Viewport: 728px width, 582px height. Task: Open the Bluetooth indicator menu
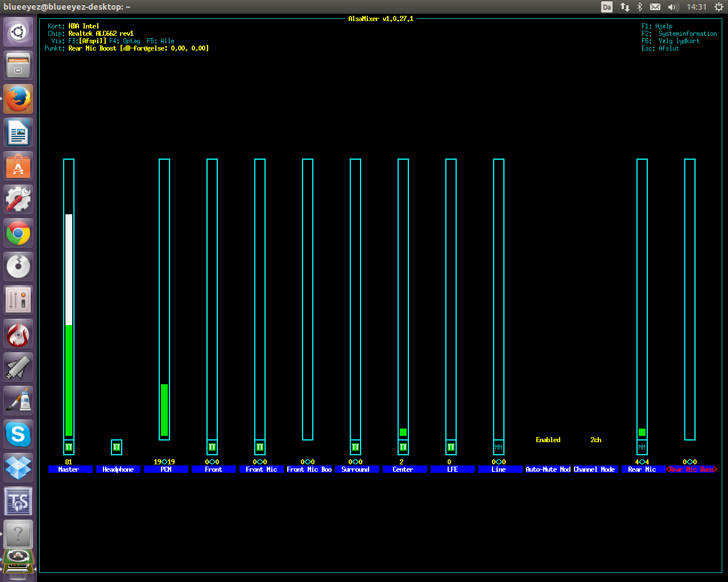tap(640, 7)
